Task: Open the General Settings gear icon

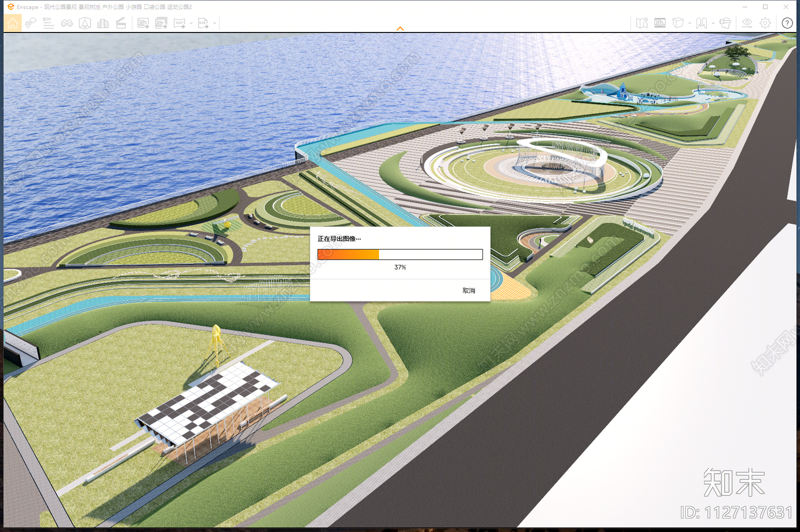Action: [x=765, y=23]
